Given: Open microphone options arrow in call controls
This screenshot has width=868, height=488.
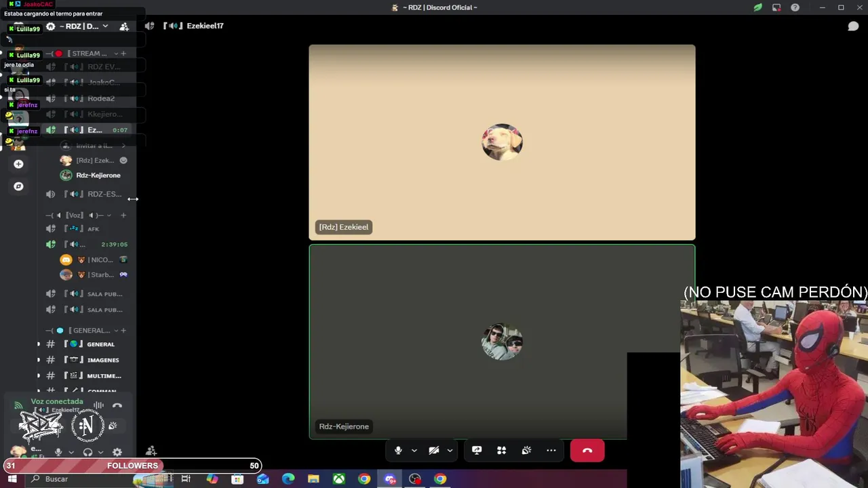Looking at the screenshot, I should (414, 451).
